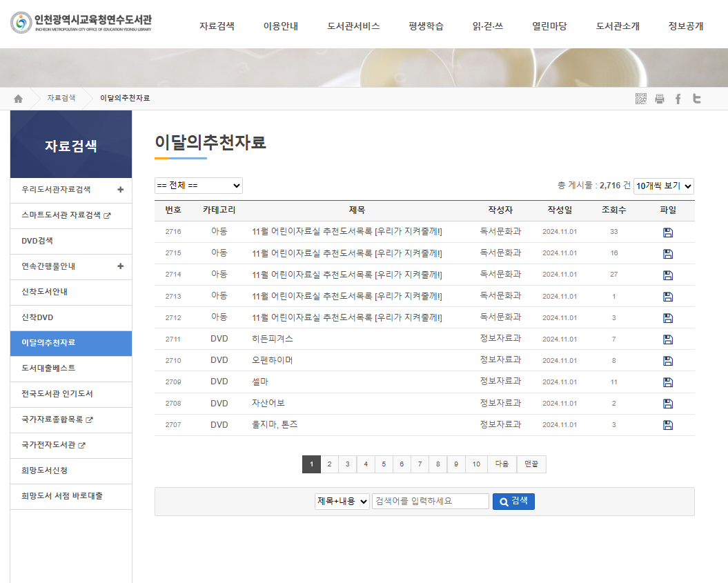This screenshot has height=583, width=728.
Task: Share page via Twitter icon
Action: click(697, 99)
